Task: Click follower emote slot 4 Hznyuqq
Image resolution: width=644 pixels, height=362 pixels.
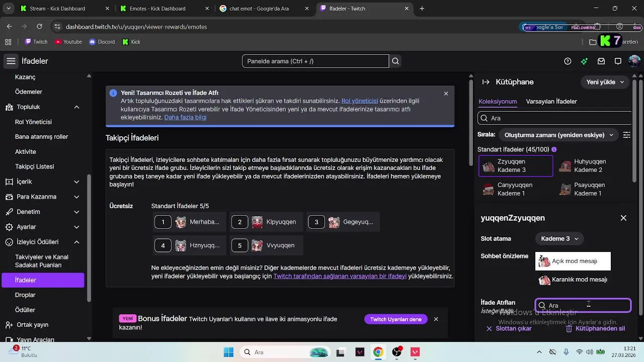Action: click(x=190, y=245)
